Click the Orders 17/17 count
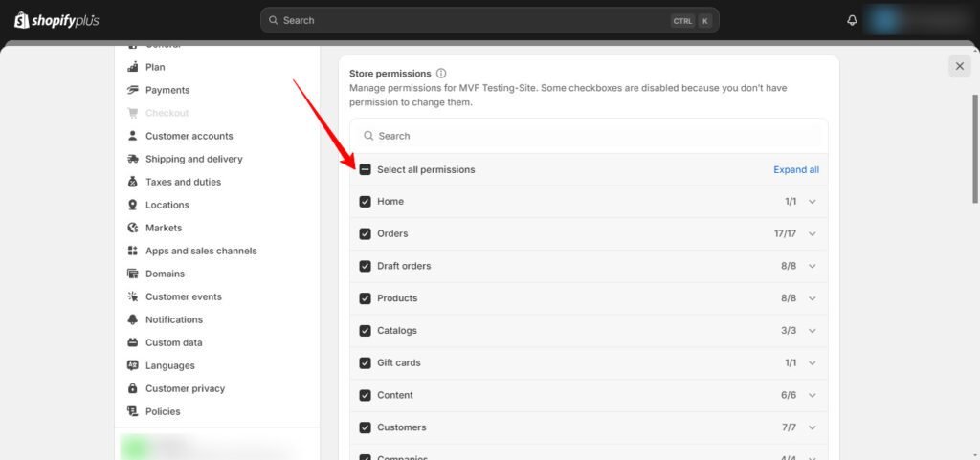 (x=785, y=233)
